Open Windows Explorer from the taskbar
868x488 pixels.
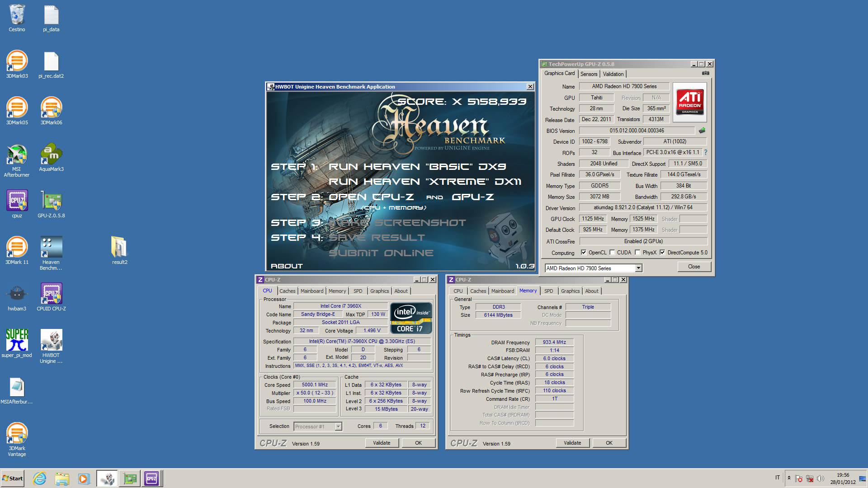(62, 478)
